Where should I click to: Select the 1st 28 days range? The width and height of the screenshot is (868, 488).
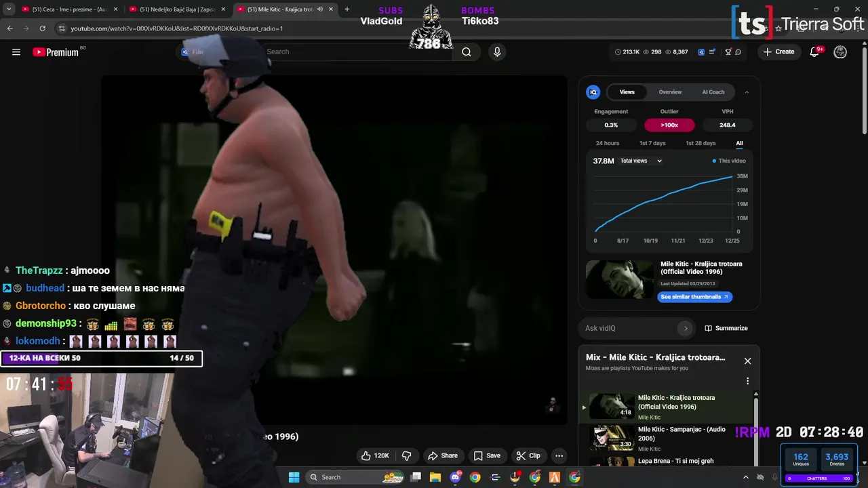coord(701,143)
